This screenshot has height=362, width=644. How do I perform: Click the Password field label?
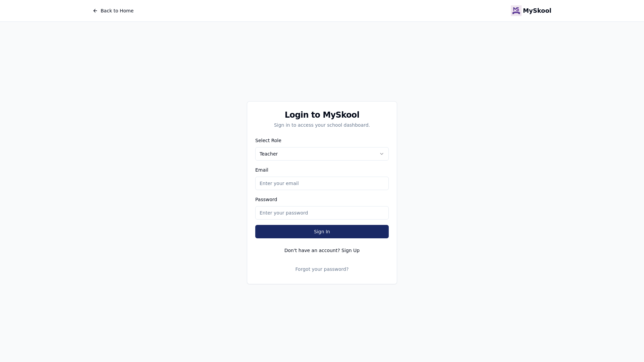[266, 199]
